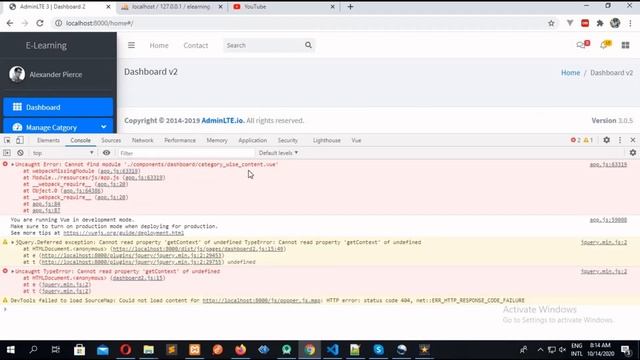Toggle device toolbar in DevTools

point(20,140)
